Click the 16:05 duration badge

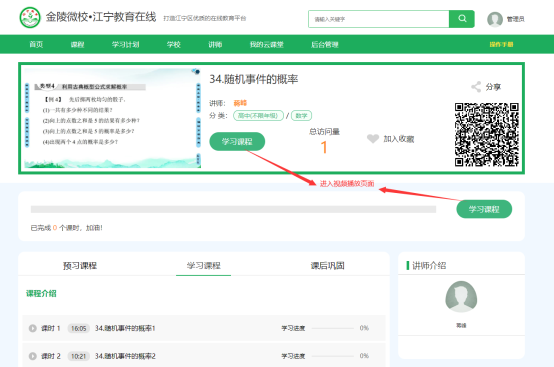78,328
